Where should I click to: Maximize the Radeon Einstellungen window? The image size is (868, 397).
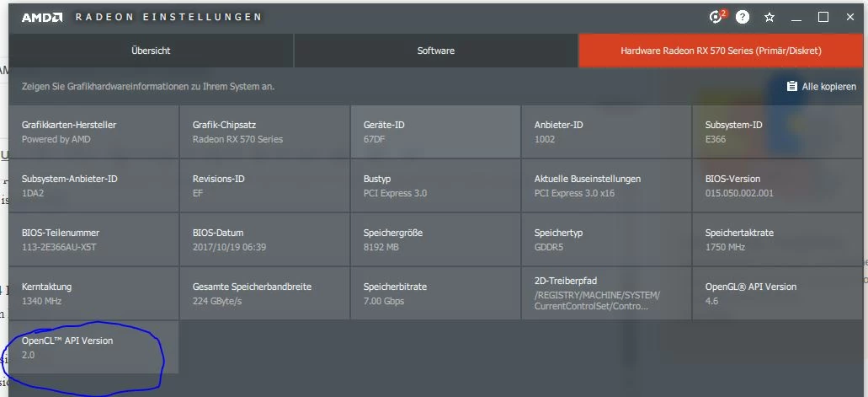click(823, 17)
